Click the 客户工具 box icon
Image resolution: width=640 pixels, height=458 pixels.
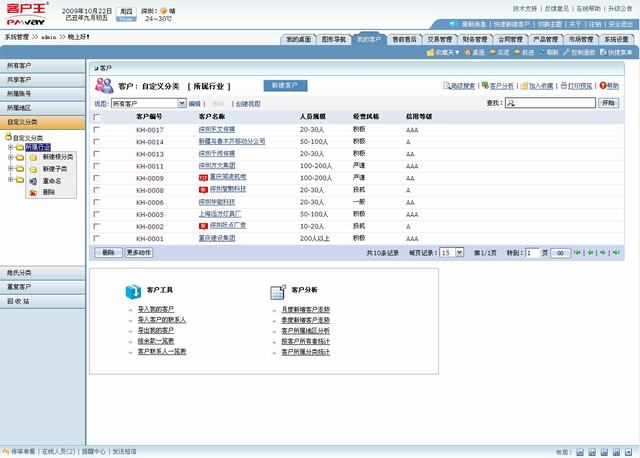tap(132, 292)
